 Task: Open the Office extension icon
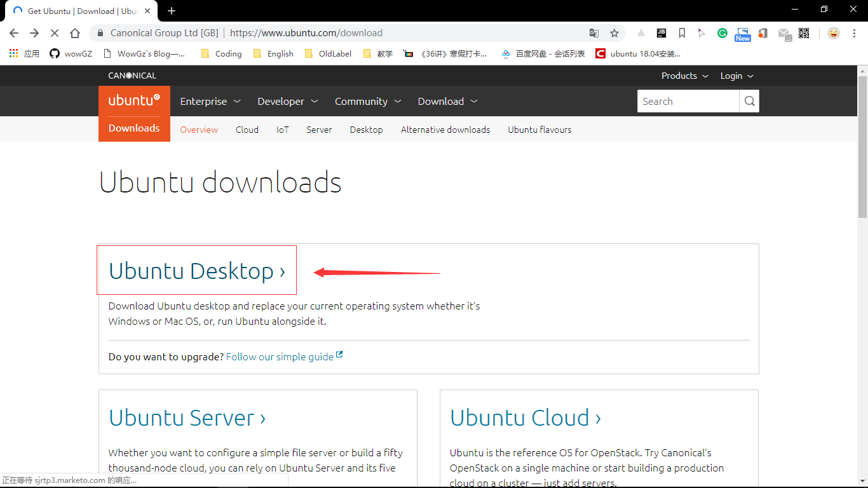tap(763, 33)
